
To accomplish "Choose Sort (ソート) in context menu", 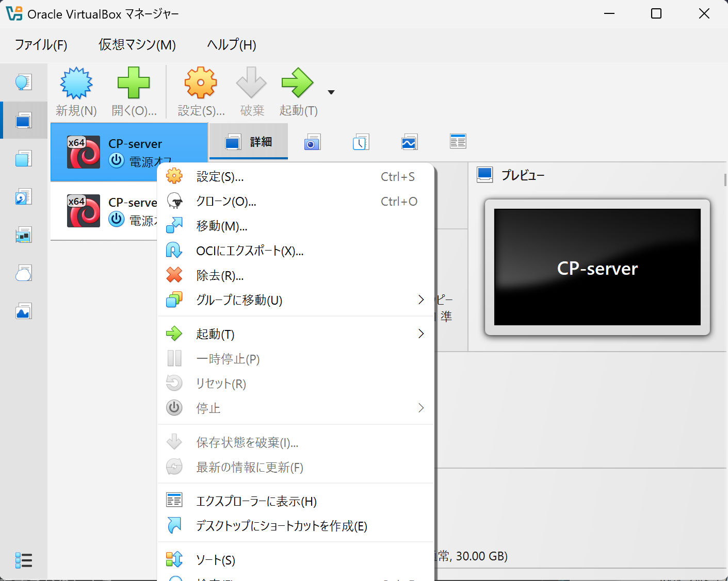I will pos(296,560).
